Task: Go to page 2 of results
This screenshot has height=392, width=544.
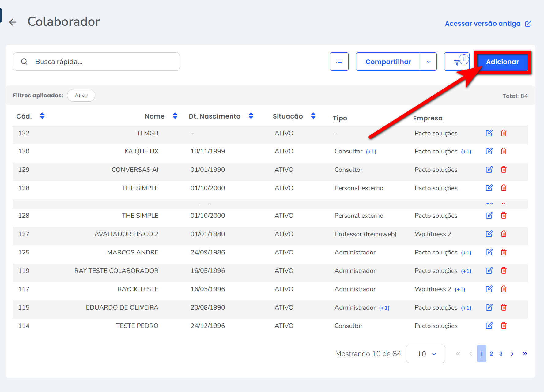Action: pyautogui.click(x=491, y=354)
